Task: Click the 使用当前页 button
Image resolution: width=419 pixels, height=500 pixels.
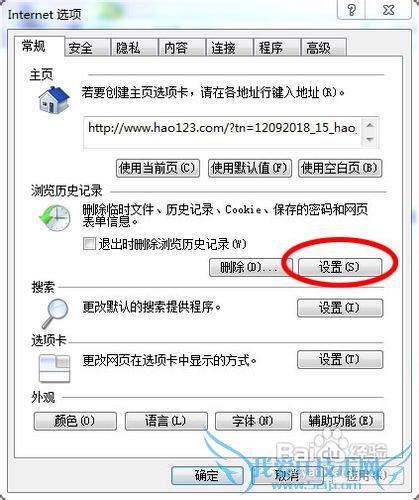Action: [x=158, y=168]
